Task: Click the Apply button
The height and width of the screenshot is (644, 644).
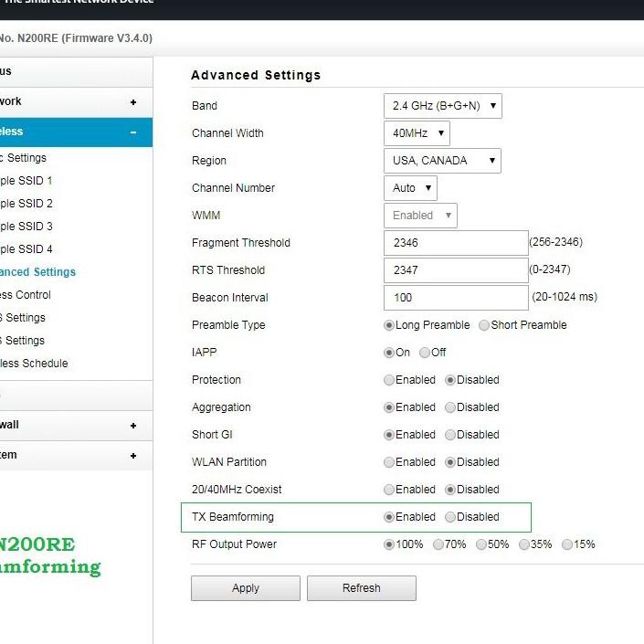Action: 245,588
